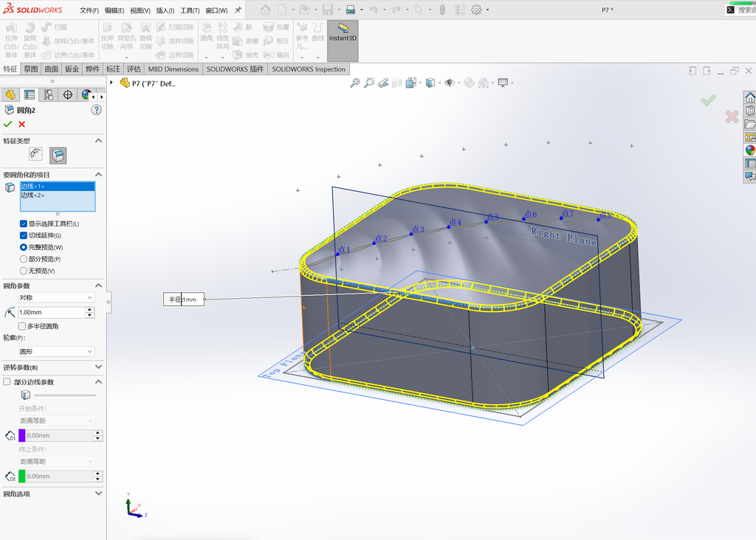Collapse the 部分边线参数 section chevron
The height and width of the screenshot is (540, 756).
(x=98, y=381)
